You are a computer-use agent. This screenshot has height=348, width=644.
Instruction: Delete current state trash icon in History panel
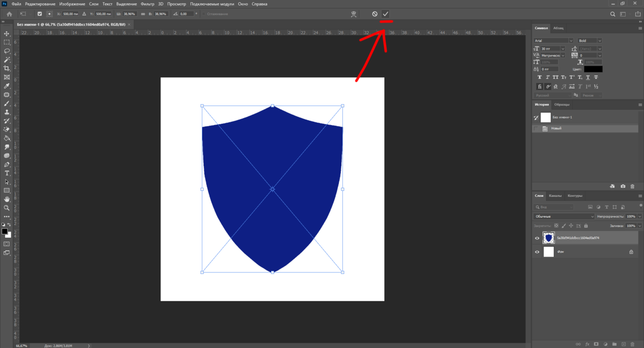[x=632, y=186]
